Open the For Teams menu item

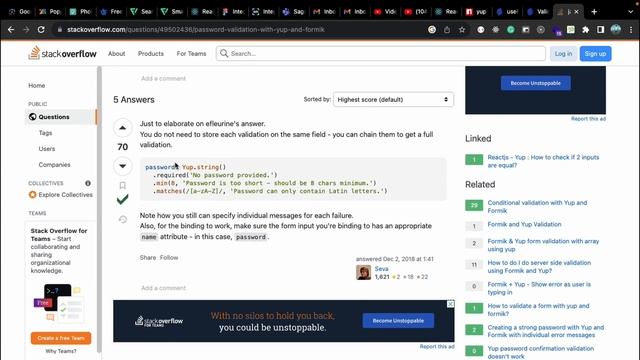click(x=191, y=53)
